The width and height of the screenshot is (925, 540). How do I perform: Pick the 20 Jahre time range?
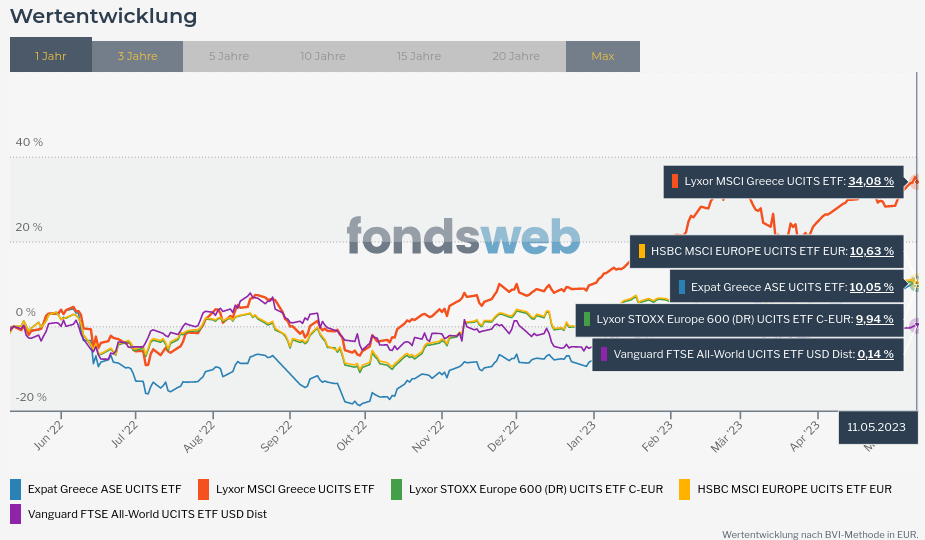[516, 57]
